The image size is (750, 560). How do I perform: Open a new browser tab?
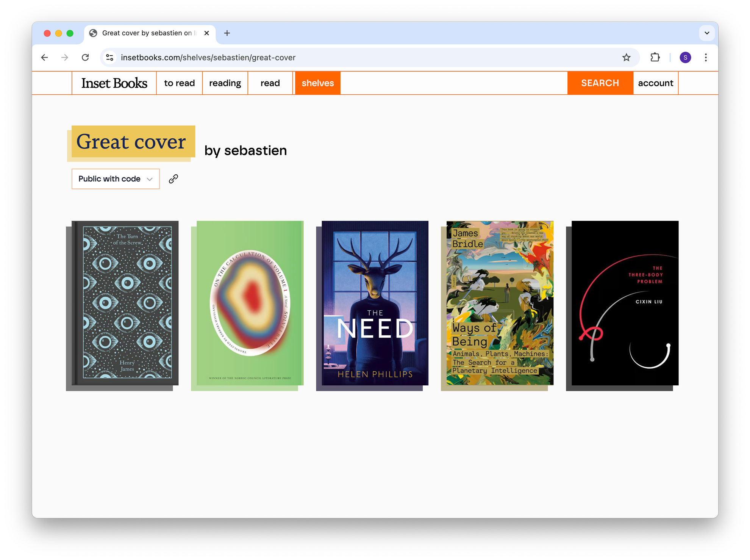click(227, 33)
